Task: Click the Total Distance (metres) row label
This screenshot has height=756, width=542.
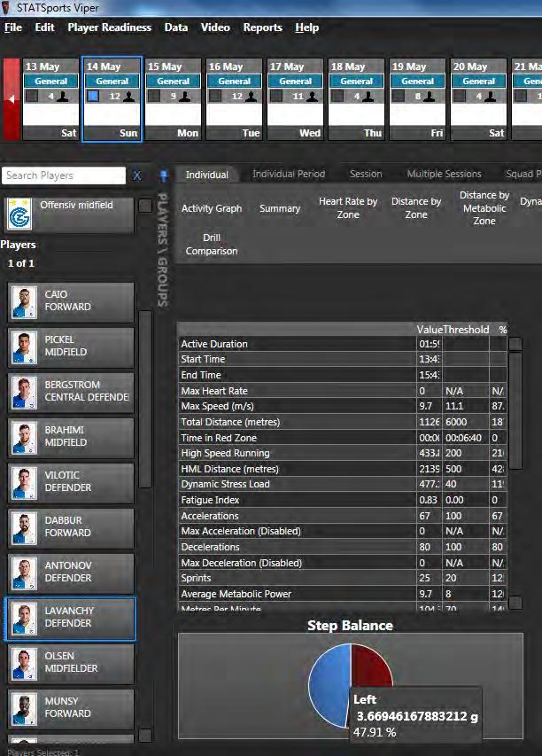Action: click(x=230, y=422)
